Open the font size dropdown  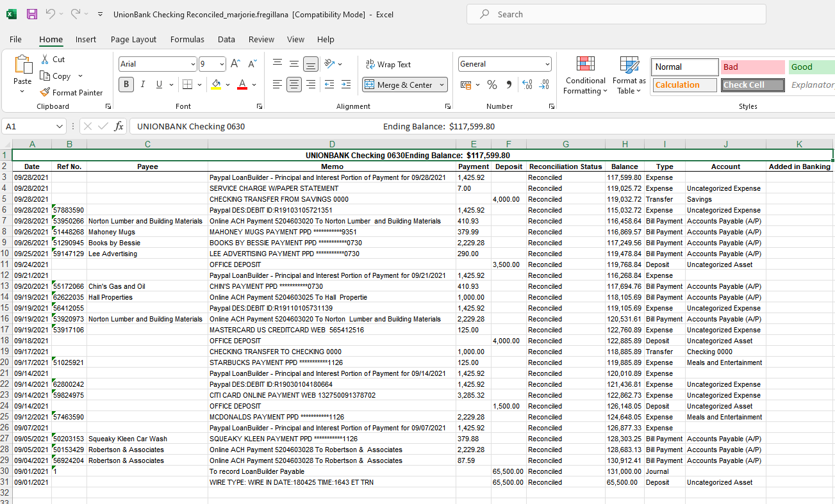tap(222, 64)
